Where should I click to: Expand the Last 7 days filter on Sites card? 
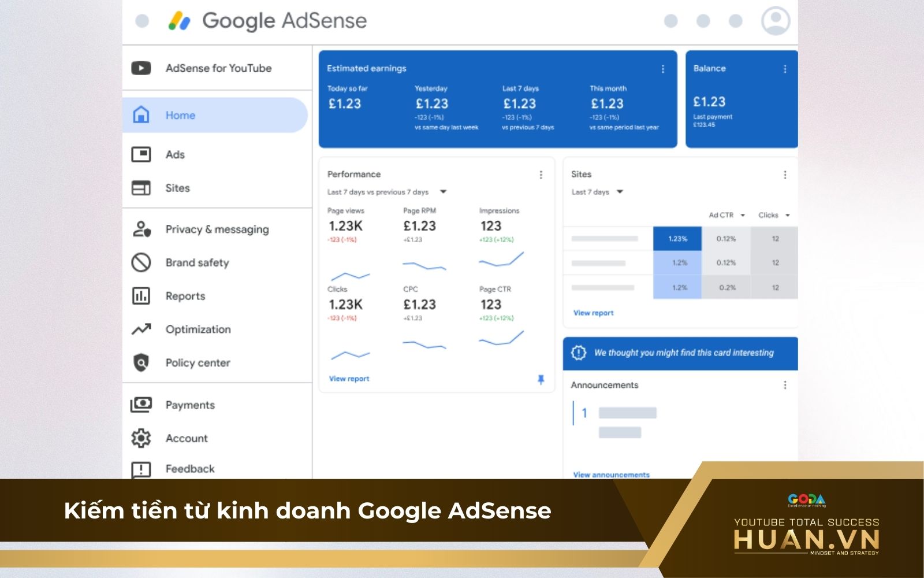click(x=620, y=191)
